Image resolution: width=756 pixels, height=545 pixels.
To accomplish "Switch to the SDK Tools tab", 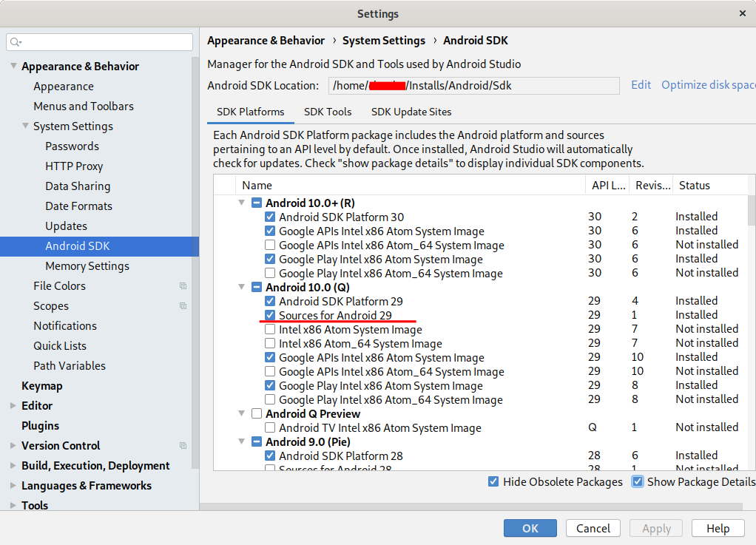I will click(x=328, y=112).
